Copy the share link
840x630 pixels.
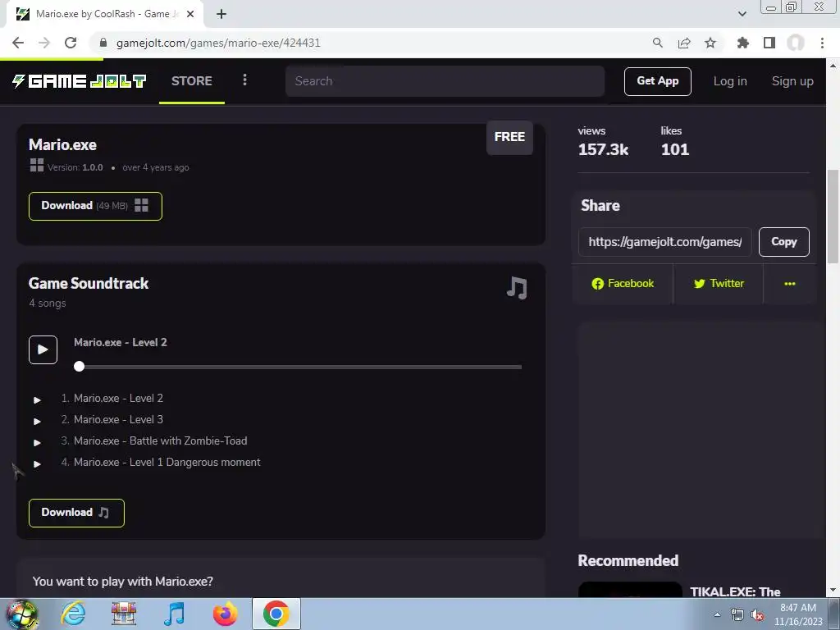pos(783,242)
